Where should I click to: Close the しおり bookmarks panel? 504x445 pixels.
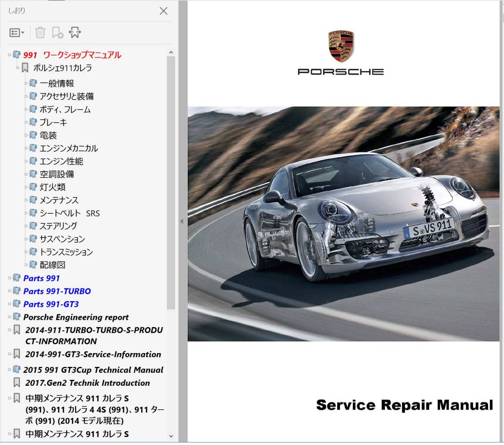coord(164,11)
